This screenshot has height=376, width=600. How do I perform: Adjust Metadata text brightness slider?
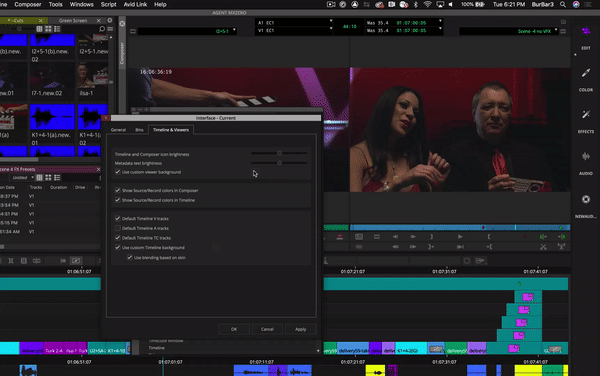279,163
